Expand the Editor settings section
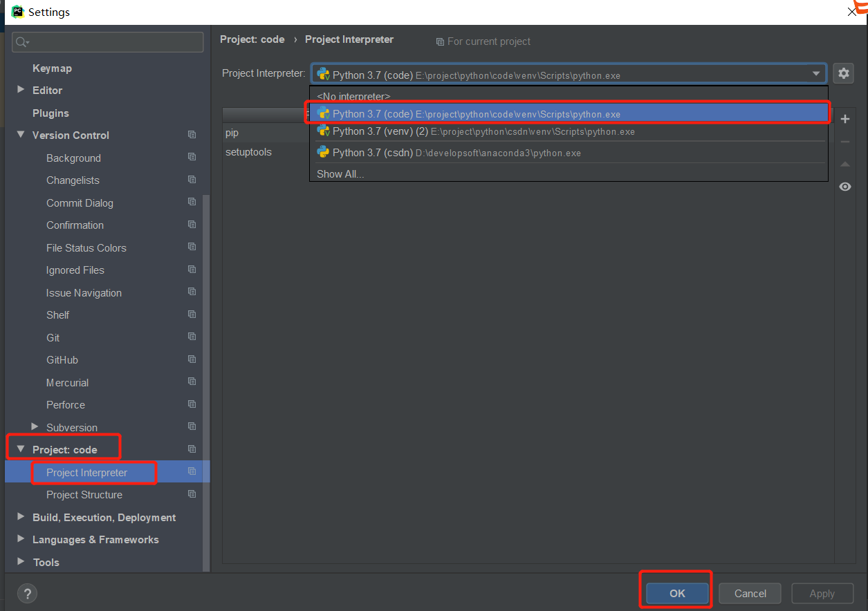Viewport: 868px width, 611px height. click(x=20, y=90)
